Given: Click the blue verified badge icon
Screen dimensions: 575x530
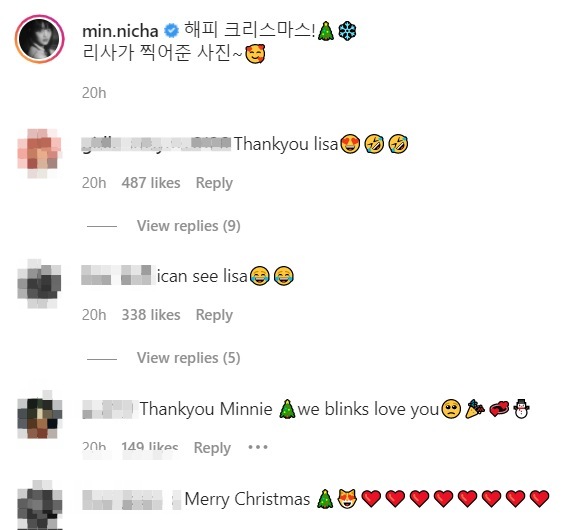Looking at the screenshot, I should click(x=171, y=30).
